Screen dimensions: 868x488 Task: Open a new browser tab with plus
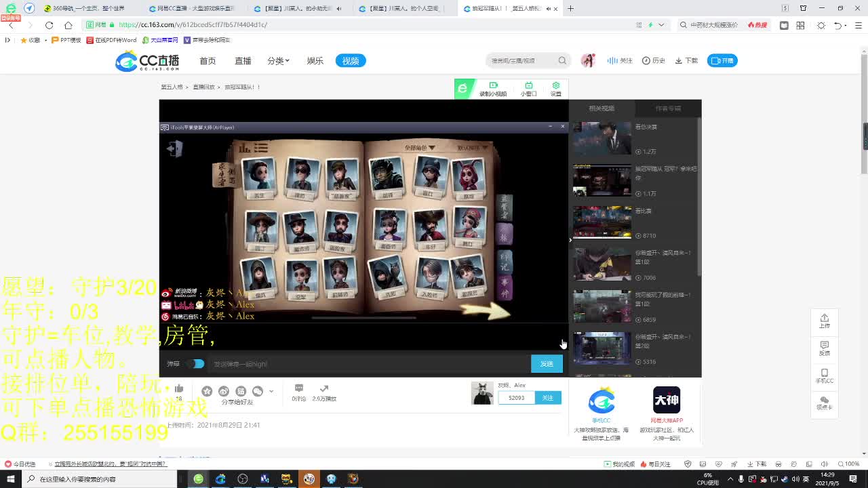570,9
